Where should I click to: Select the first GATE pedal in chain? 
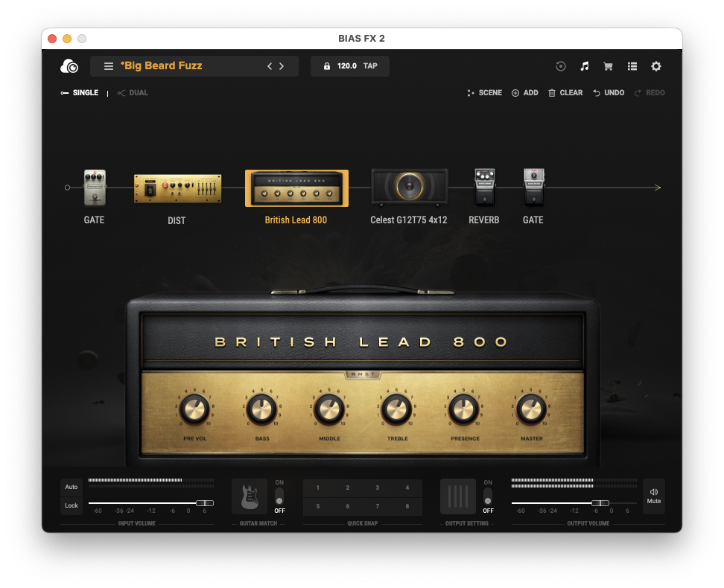tap(95, 188)
